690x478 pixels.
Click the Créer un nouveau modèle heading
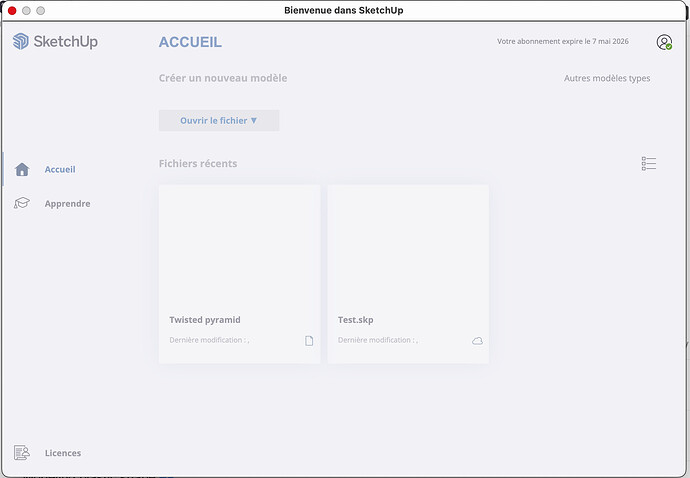click(223, 78)
